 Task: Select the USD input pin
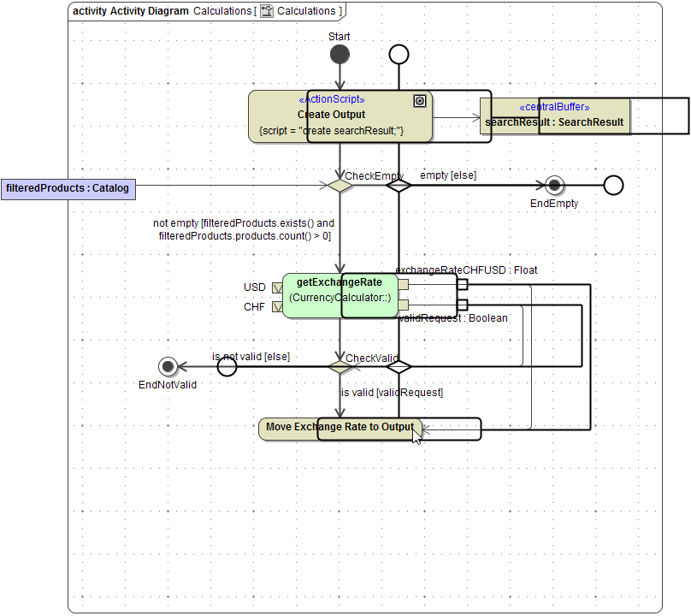click(276, 287)
